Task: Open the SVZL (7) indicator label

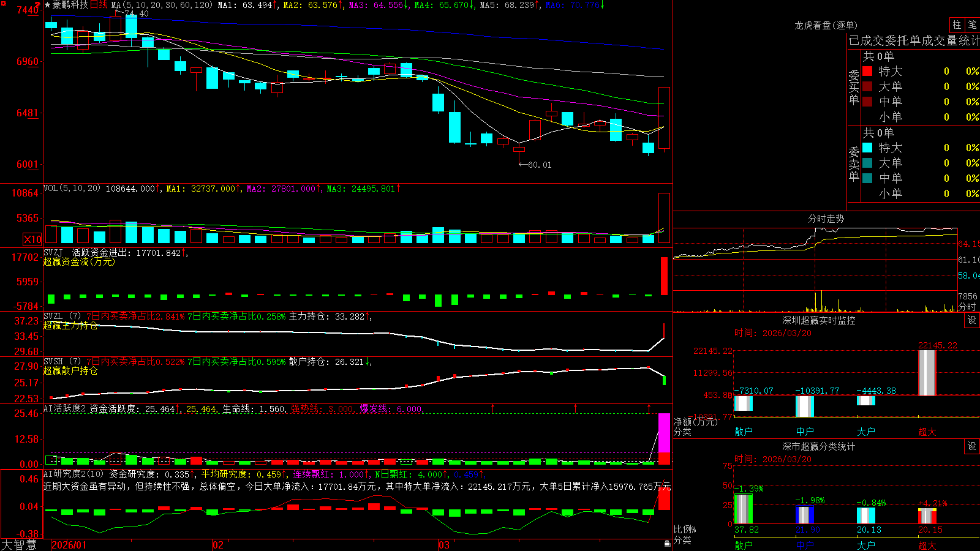Action: [x=62, y=317]
